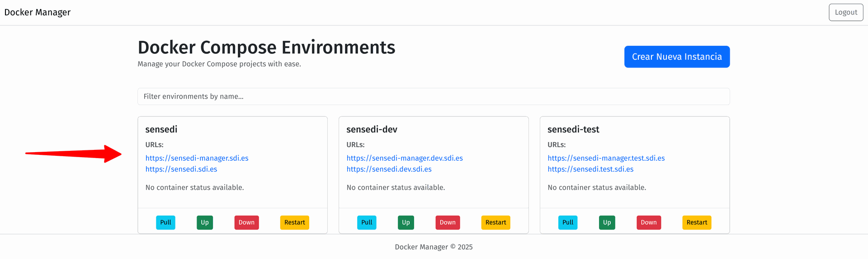Visit https://sensedi-manager.dev.sdi.es link

click(x=404, y=158)
